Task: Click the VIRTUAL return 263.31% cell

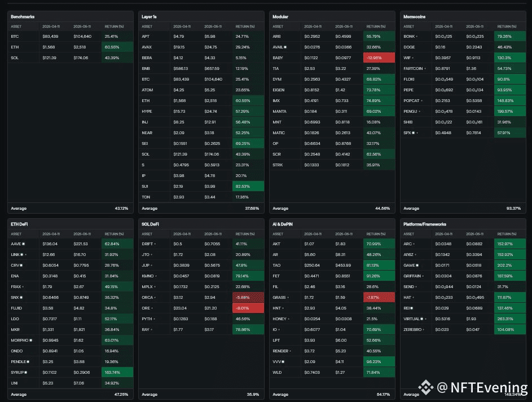Action: [510, 319]
